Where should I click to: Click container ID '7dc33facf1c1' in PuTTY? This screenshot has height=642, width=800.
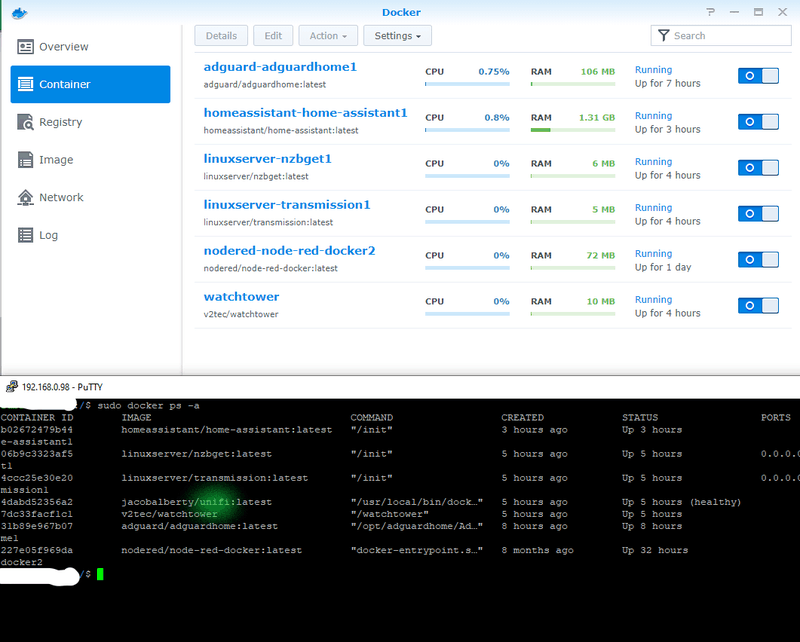(x=37, y=514)
